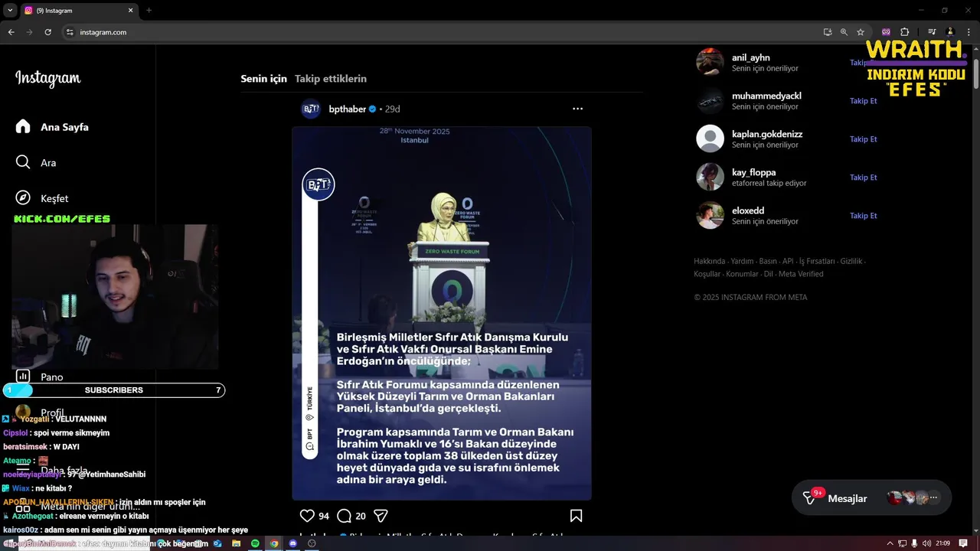Image resolution: width=980 pixels, height=551 pixels.
Task: Click the taskbar clock showing 21:09
Action: tap(942, 543)
